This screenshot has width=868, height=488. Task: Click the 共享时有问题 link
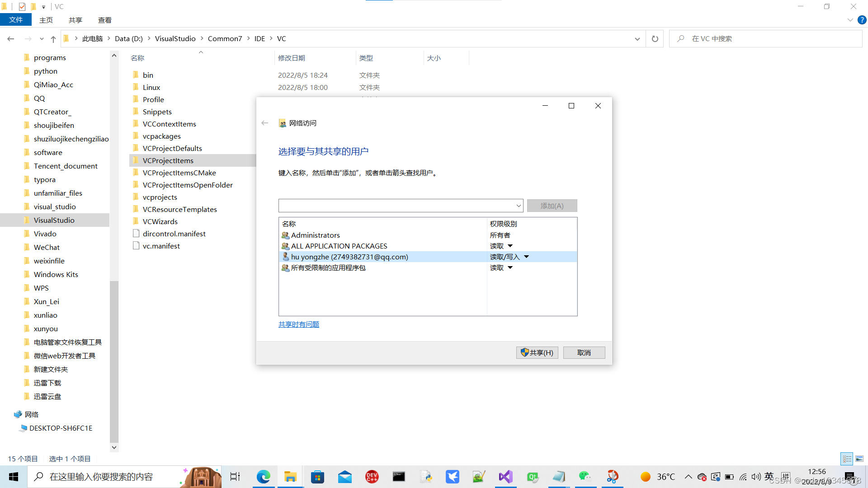[x=298, y=324]
